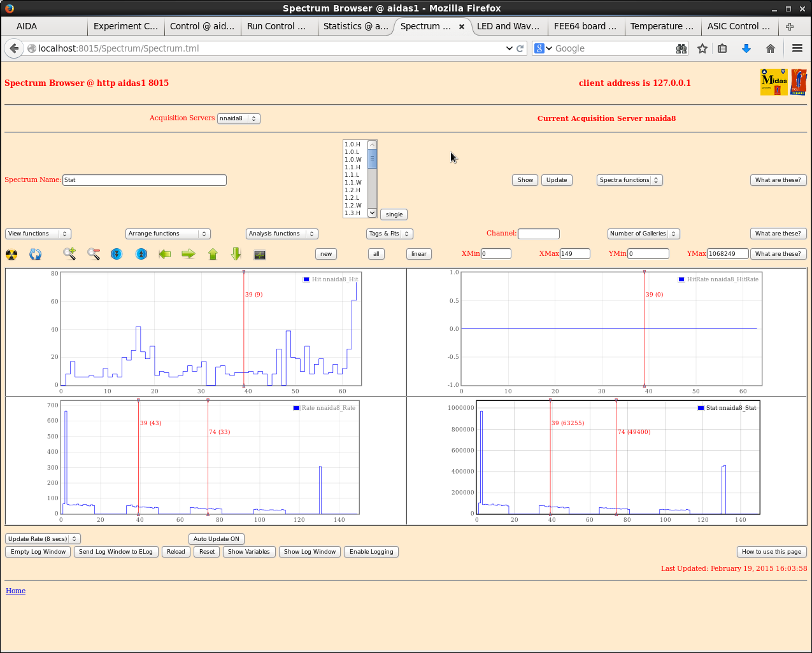Image resolution: width=812 pixels, height=653 pixels.
Task: Click in the Spectrum Name input field
Action: [145, 180]
